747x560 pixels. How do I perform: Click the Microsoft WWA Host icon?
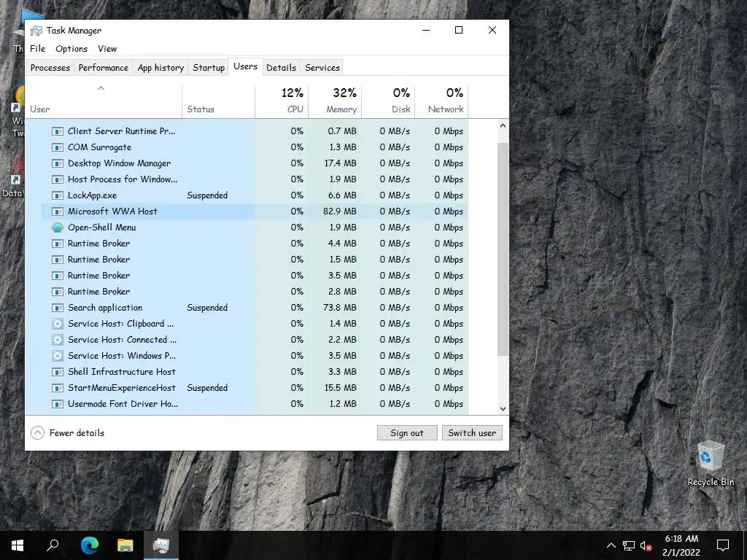[x=58, y=211]
